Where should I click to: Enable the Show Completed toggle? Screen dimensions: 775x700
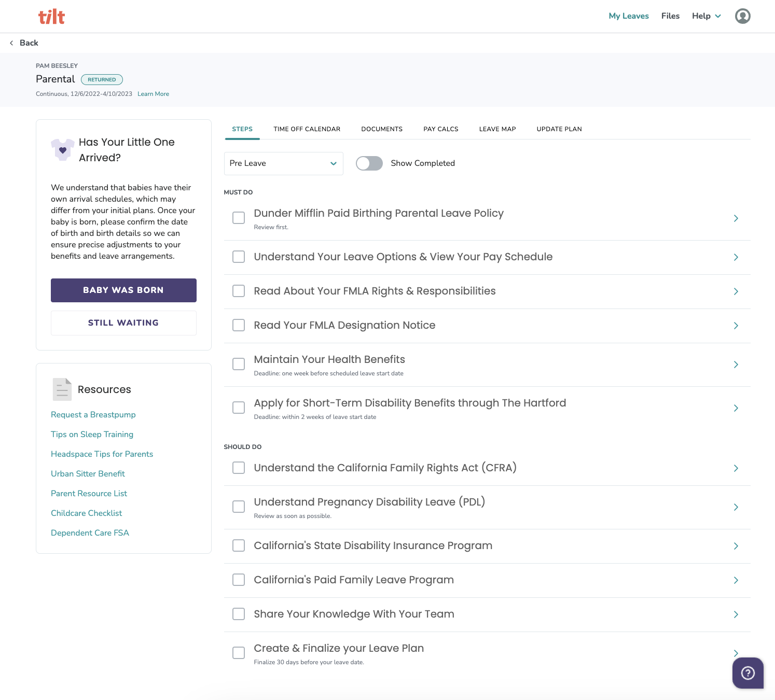pos(369,163)
